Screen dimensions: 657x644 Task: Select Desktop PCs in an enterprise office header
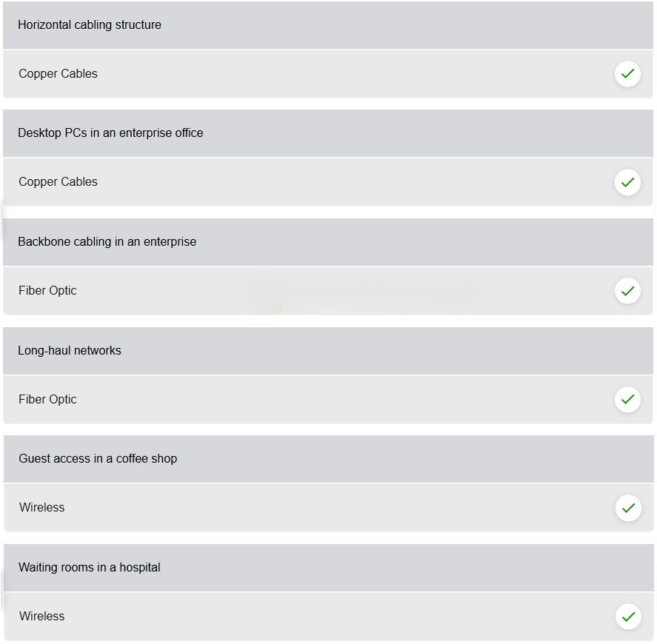click(x=328, y=133)
